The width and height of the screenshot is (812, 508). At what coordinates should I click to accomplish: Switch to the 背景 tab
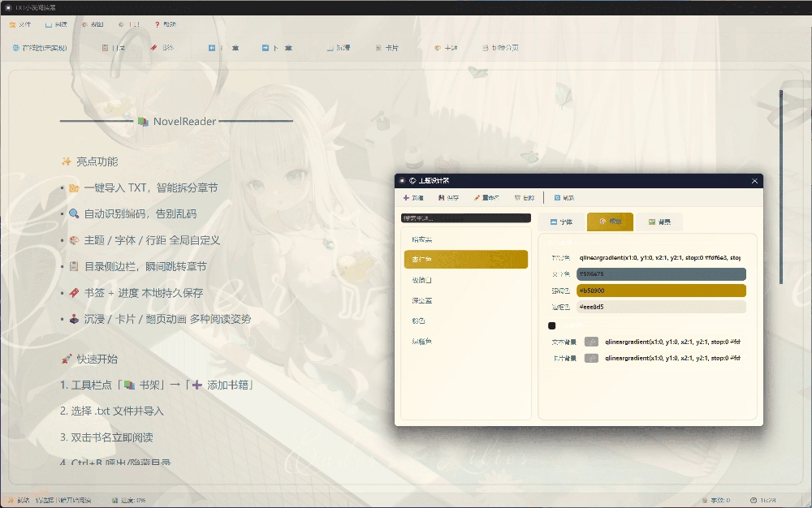click(659, 222)
